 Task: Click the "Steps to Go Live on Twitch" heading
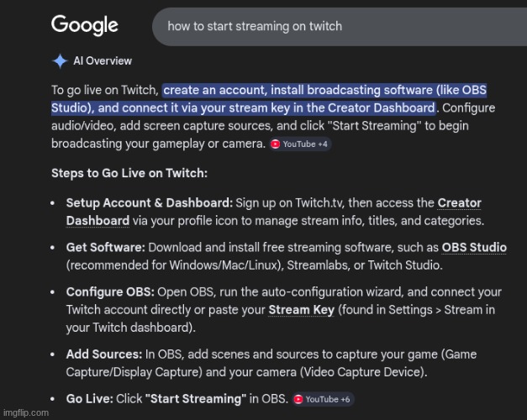[x=129, y=174]
